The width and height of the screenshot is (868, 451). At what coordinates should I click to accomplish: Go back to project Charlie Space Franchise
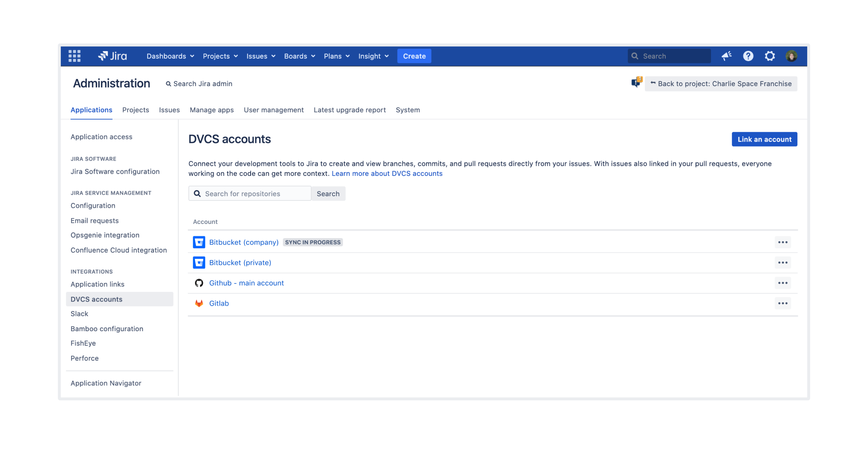(721, 84)
